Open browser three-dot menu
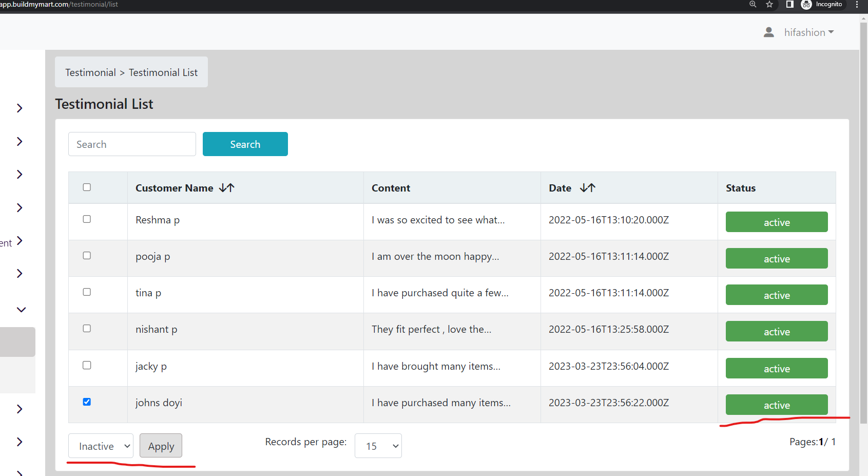The width and height of the screenshot is (868, 476). coord(857,4)
